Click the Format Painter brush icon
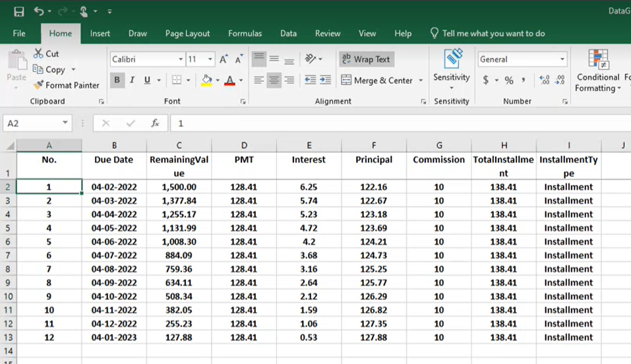Screen dimensions: 631x364 click(x=38, y=85)
